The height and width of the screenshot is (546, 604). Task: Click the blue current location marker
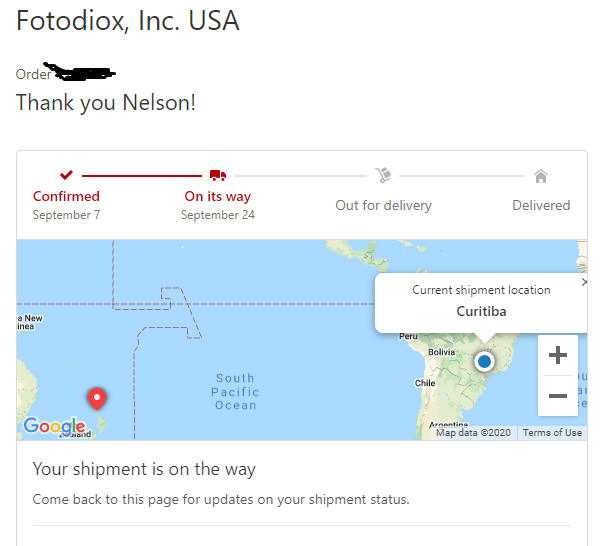click(484, 361)
